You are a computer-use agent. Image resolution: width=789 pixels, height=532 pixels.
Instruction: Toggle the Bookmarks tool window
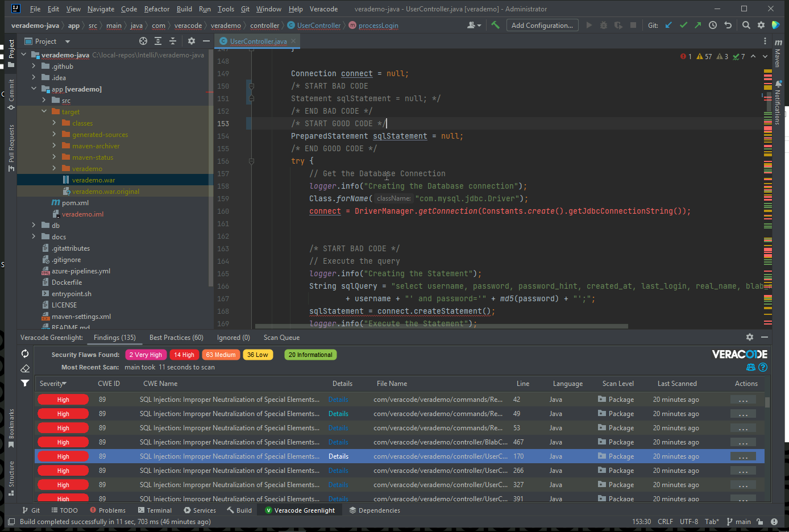(11, 428)
